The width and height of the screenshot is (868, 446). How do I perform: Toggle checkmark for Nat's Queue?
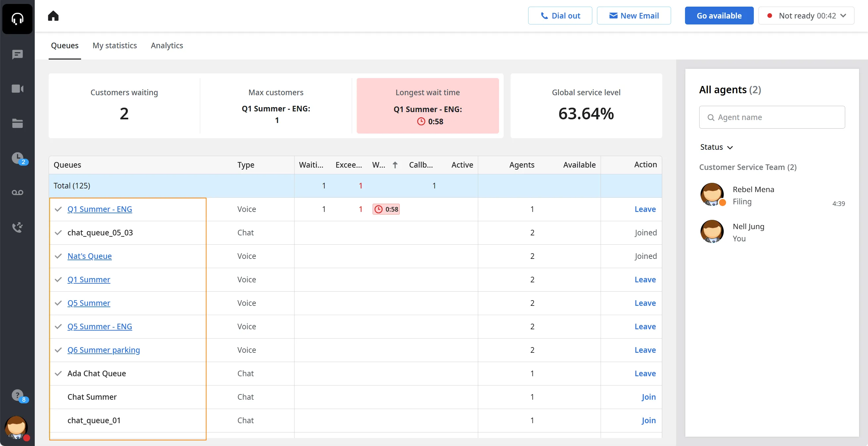pos(58,256)
